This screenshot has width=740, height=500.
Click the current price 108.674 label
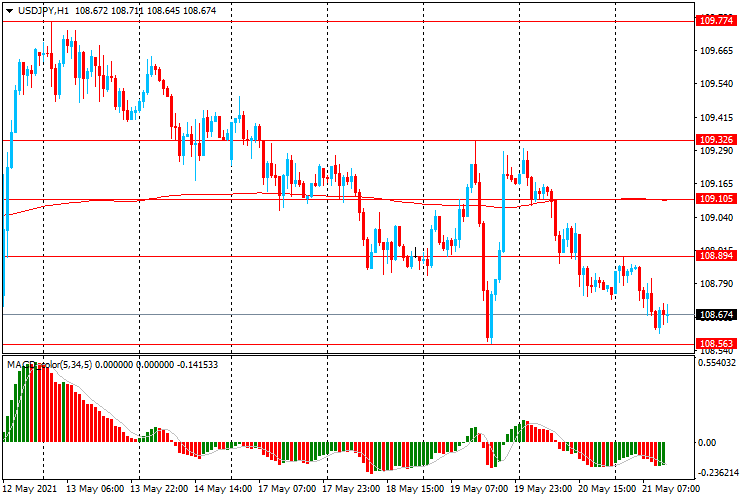[716, 314]
